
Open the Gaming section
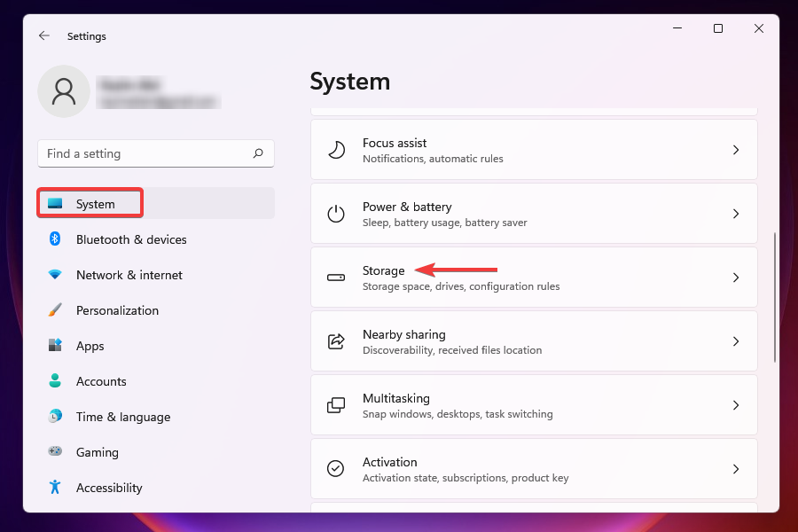tap(156, 451)
